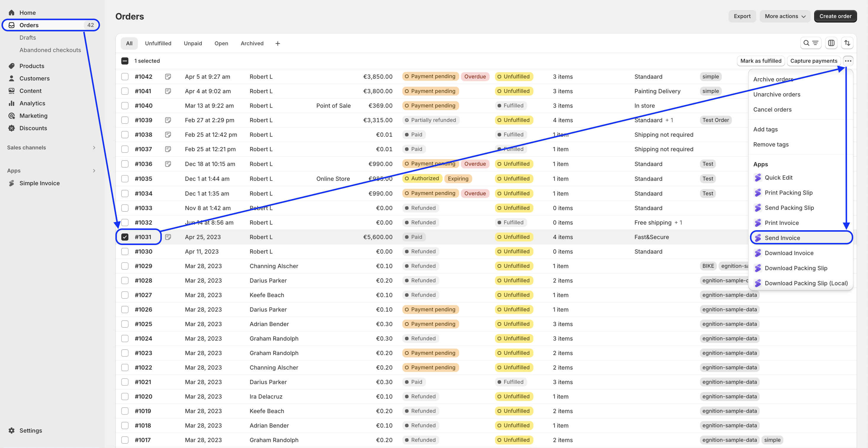Click the three-dots bulk actions button
This screenshot has height=448, width=868.
coord(848,61)
